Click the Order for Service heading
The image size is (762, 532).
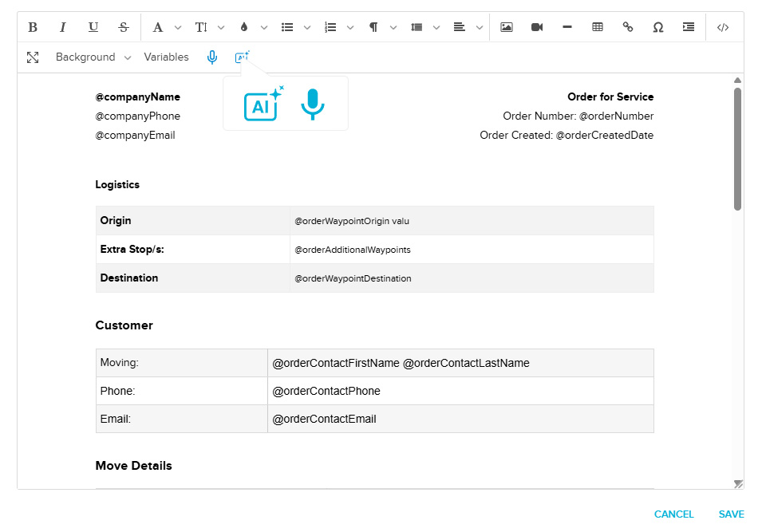click(x=610, y=97)
